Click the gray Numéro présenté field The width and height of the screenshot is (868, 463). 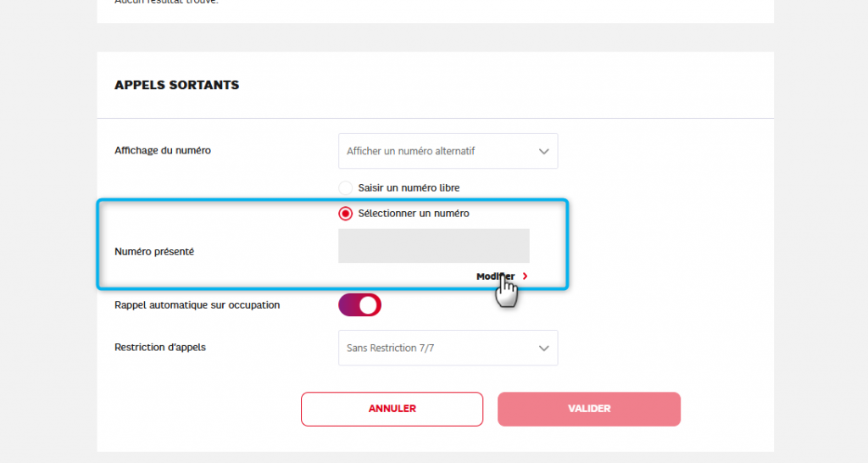tap(433, 246)
